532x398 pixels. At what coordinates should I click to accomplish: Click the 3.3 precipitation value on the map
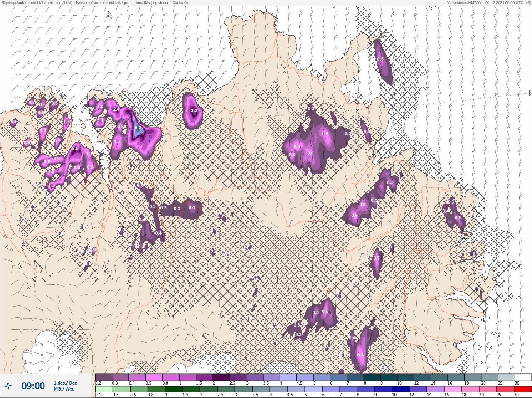point(194,111)
